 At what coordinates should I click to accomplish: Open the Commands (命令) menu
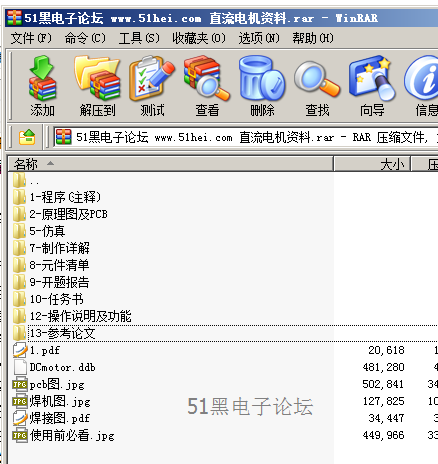point(85,38)
